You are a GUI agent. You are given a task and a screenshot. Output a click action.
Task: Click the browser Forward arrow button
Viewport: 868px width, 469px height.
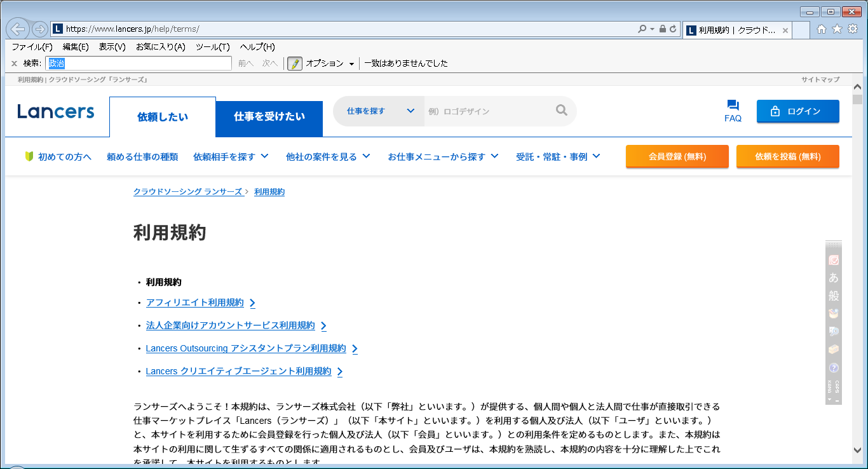point(39,29)
